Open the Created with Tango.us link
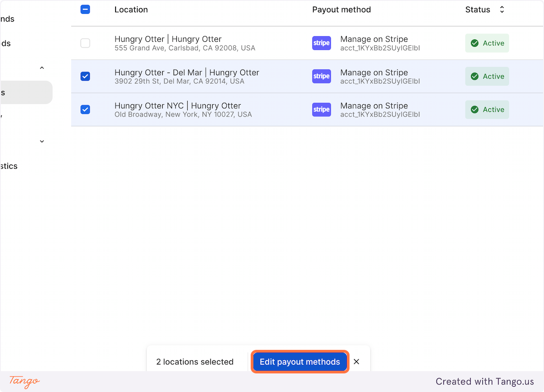544x392 pixels. (x=485, y=382)
